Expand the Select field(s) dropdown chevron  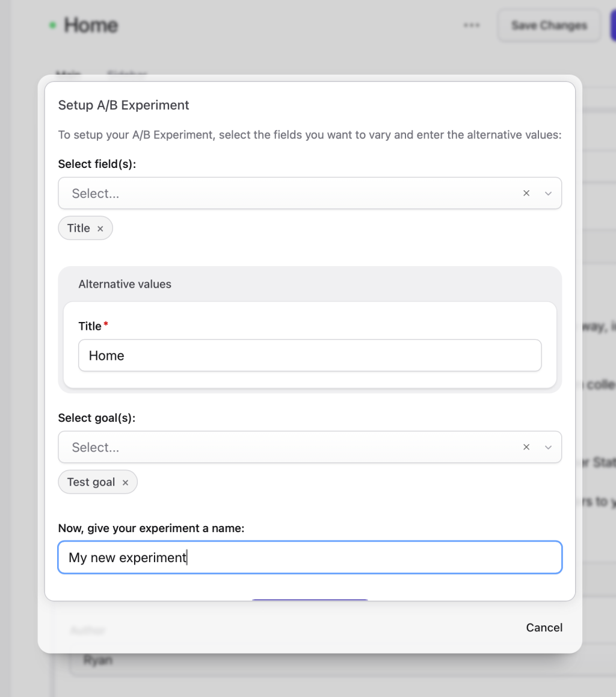[x=548, y=193]
